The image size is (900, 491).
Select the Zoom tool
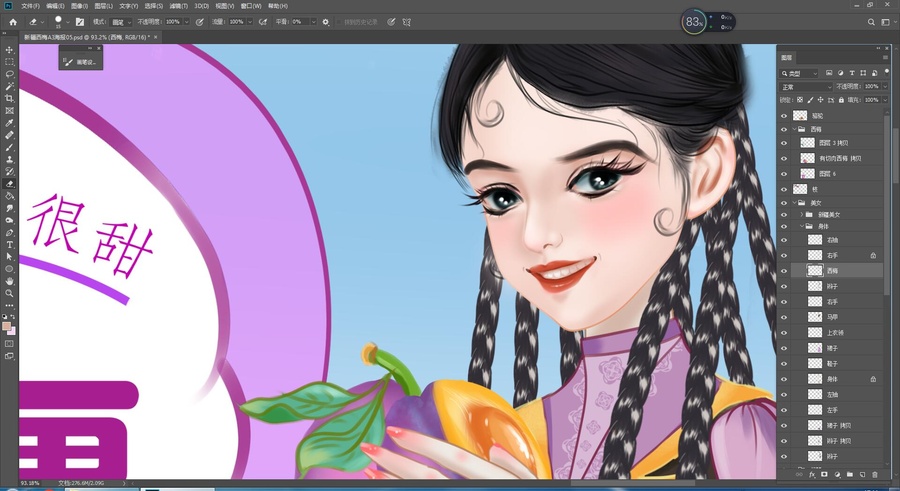point(9,293)
